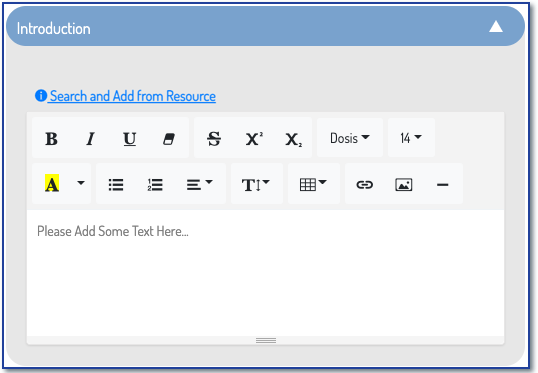Insert a numbered list
This screenshot has height=373, width=538.
click(155, 185)
